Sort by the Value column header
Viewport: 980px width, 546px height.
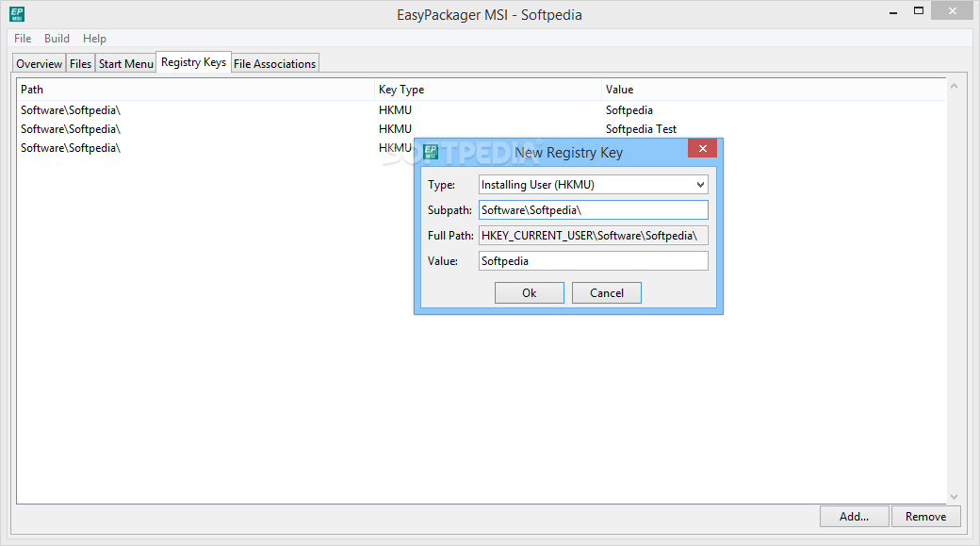coord(774,90)
